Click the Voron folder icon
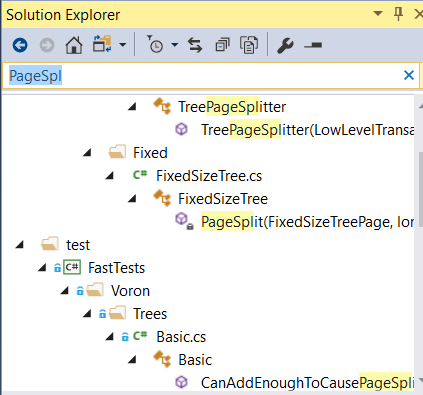This screenshot has height=395, width=423. (95, 290)
